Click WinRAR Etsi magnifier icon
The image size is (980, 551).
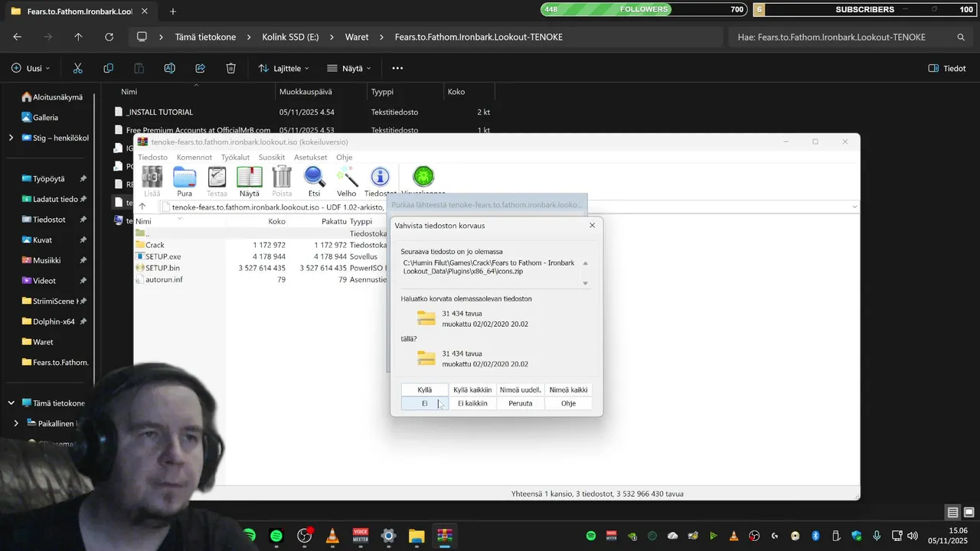(314, 182)
